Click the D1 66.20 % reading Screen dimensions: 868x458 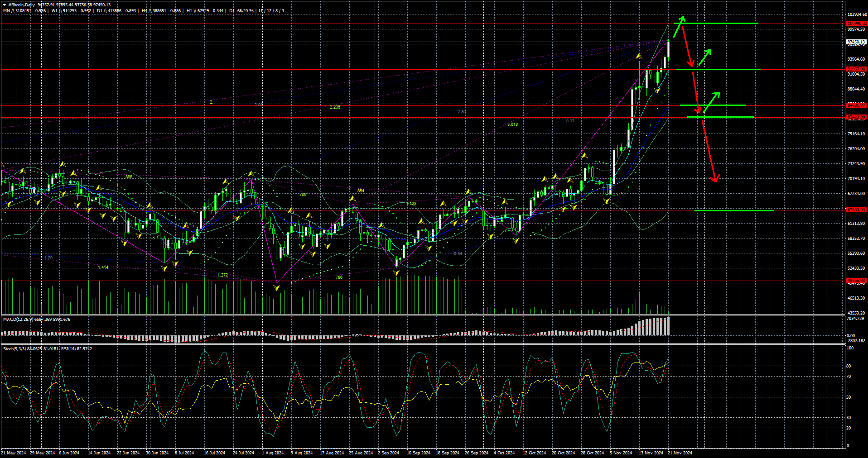[241, 10]
